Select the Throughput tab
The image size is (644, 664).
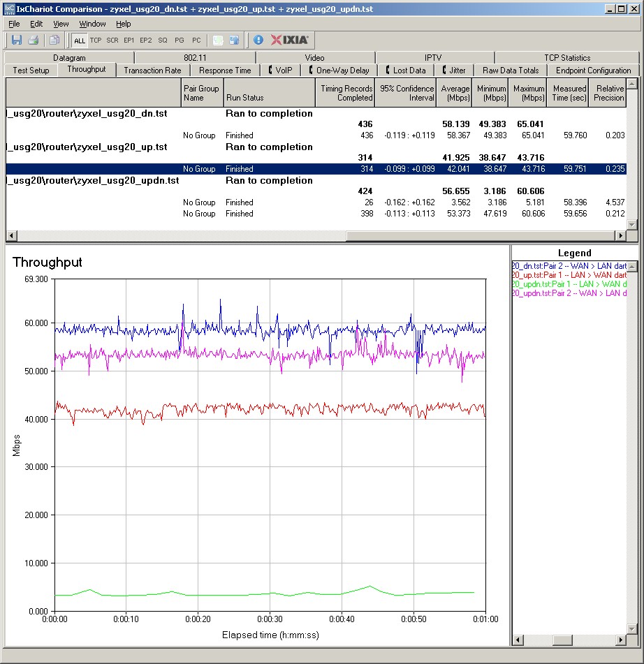click(x=87, y=69)
